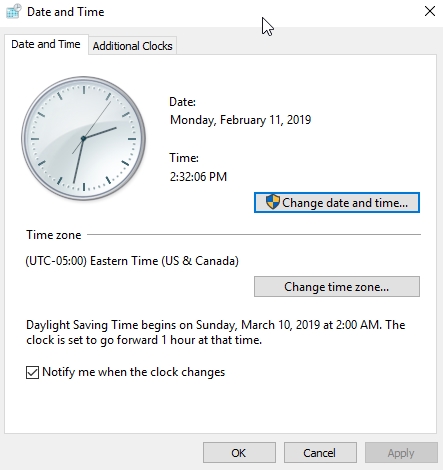This screenshot has width=443, height=470.
Task: Click the UAC shield icon on Change date button
Action: (x=272, y=202)
